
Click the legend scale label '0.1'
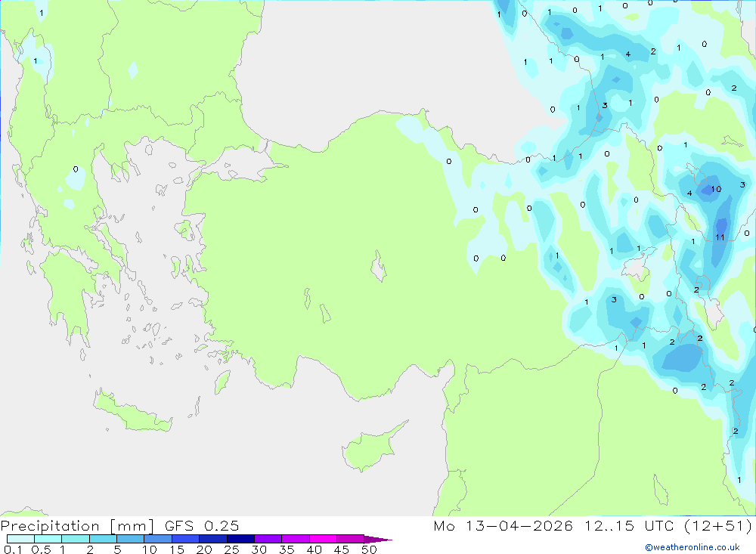(13, 549)
